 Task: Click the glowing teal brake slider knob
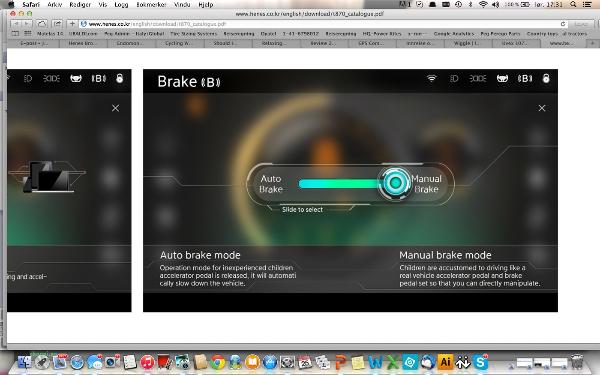(395, 183)
